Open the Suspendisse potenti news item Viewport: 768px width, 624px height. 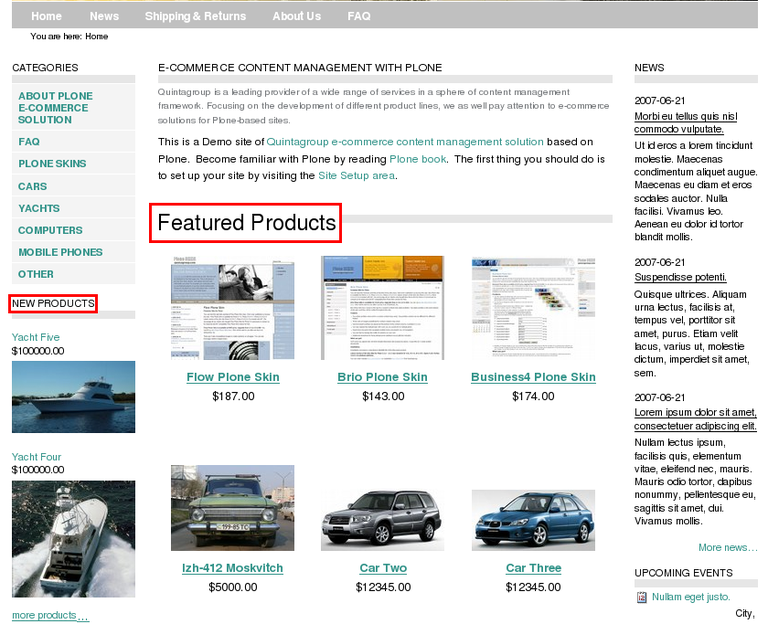(x=680, y=277)
